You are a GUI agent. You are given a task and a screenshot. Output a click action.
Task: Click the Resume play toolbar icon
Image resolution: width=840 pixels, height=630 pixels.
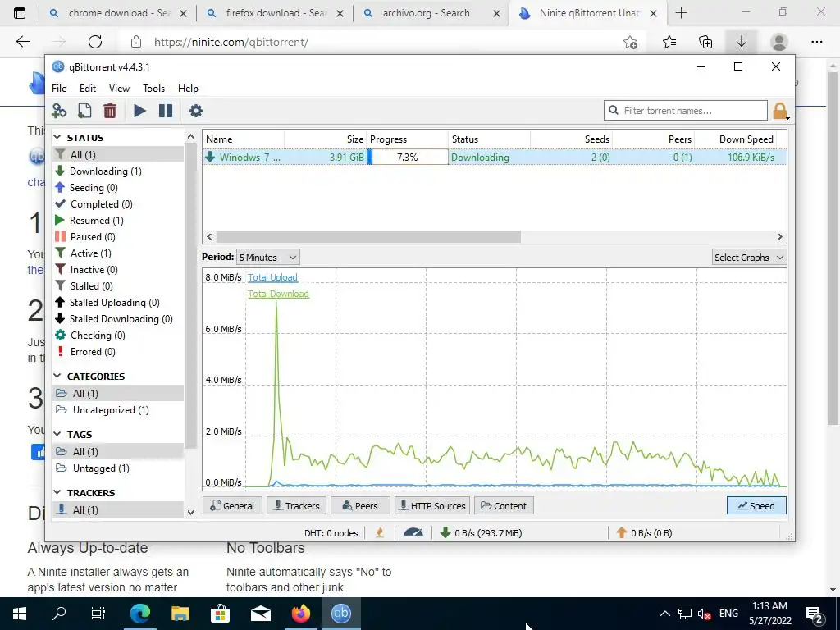139,111
